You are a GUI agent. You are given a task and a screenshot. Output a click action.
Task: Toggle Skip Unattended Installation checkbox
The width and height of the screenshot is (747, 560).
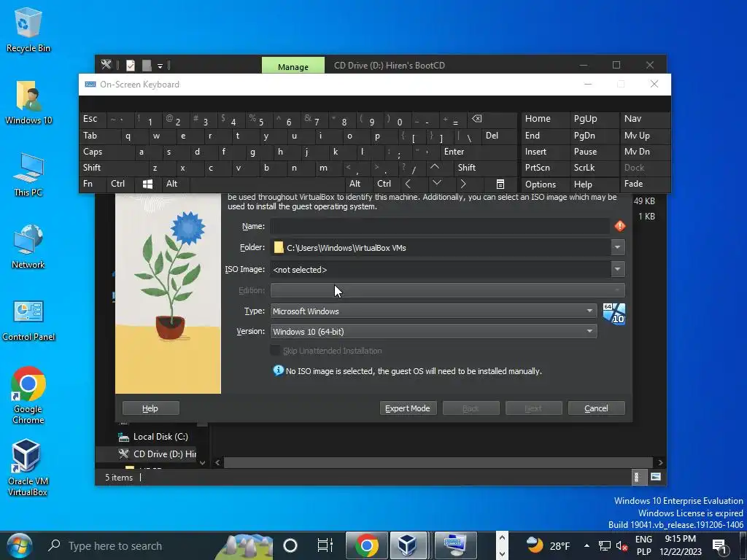tap(275, 351)
